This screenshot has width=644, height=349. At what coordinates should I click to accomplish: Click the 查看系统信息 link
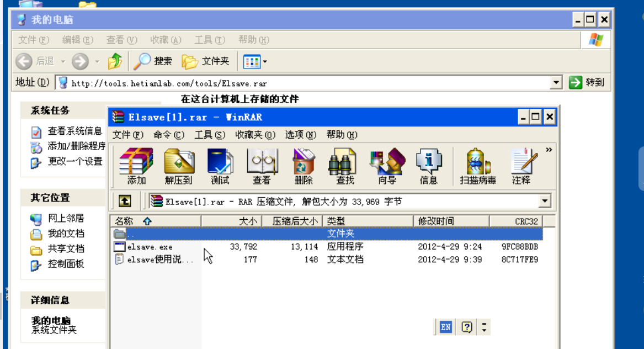point(74,131)
